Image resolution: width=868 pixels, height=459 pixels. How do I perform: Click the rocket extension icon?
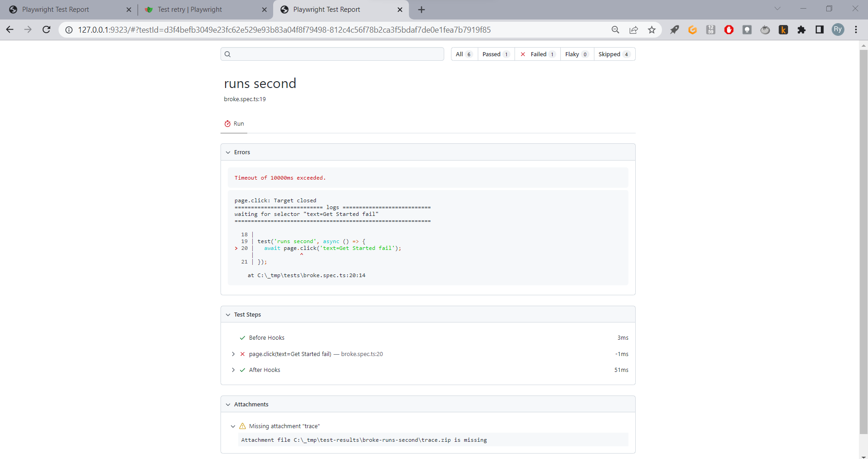(674, 30)
